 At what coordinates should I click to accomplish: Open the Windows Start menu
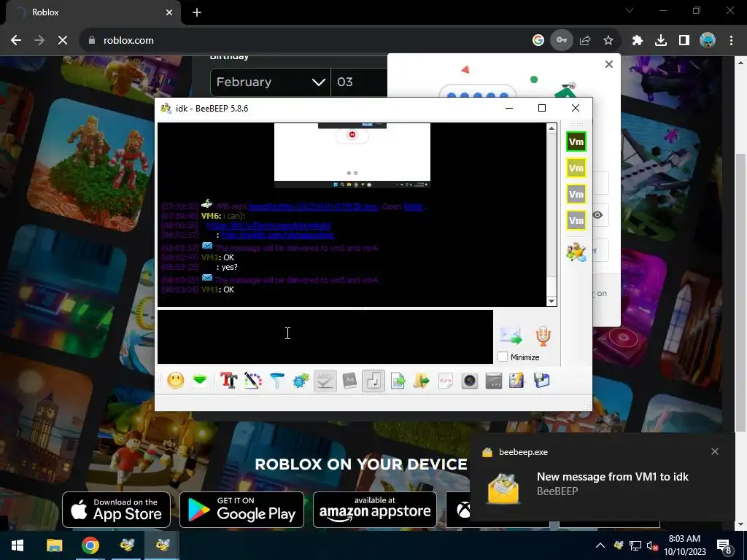(x=18, y=545)
